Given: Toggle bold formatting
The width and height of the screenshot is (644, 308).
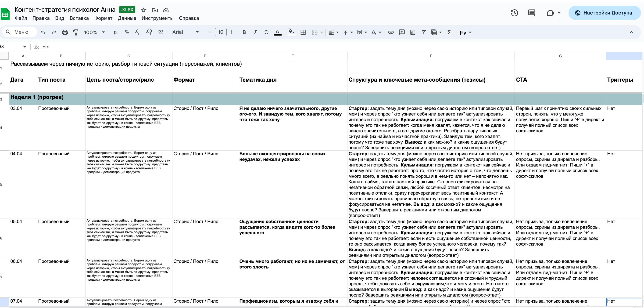Looking at the screenshot, I should coord(244,32).
